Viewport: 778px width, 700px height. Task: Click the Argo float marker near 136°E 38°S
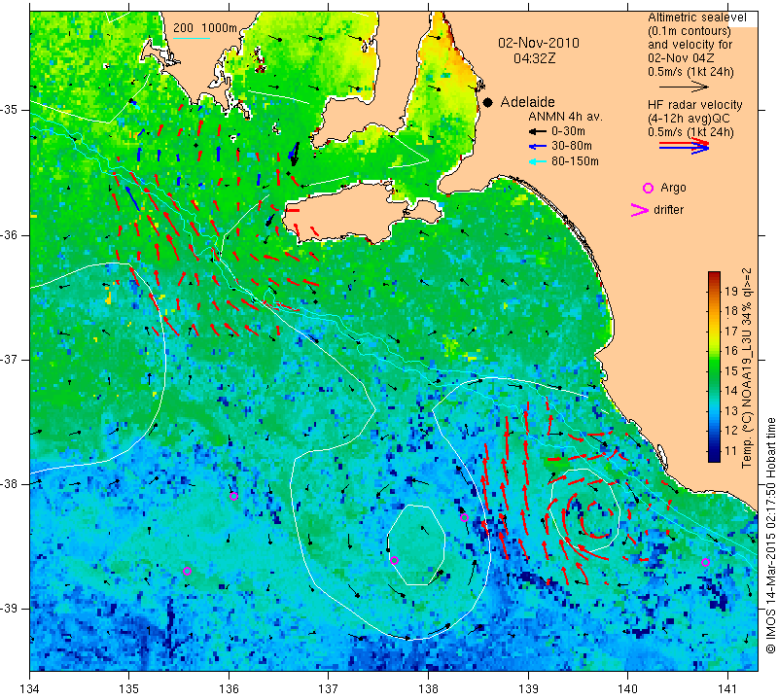pos(233,496)
